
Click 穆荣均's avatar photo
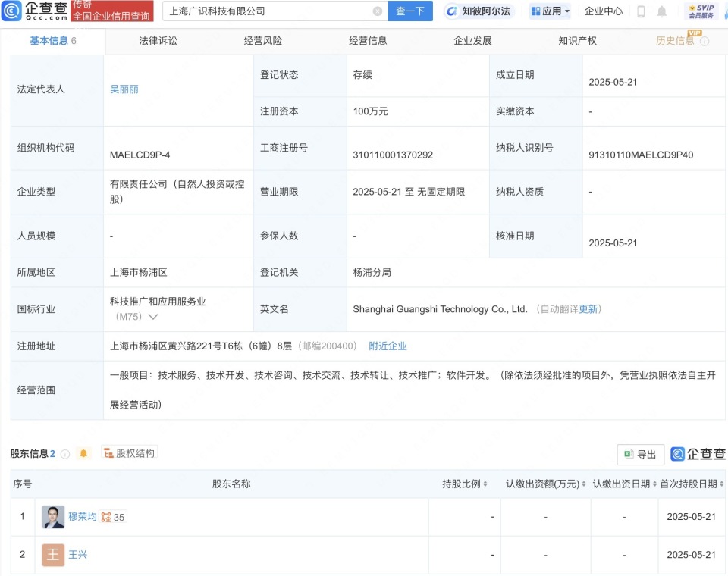pyautogui.click(x=53, y=517)
